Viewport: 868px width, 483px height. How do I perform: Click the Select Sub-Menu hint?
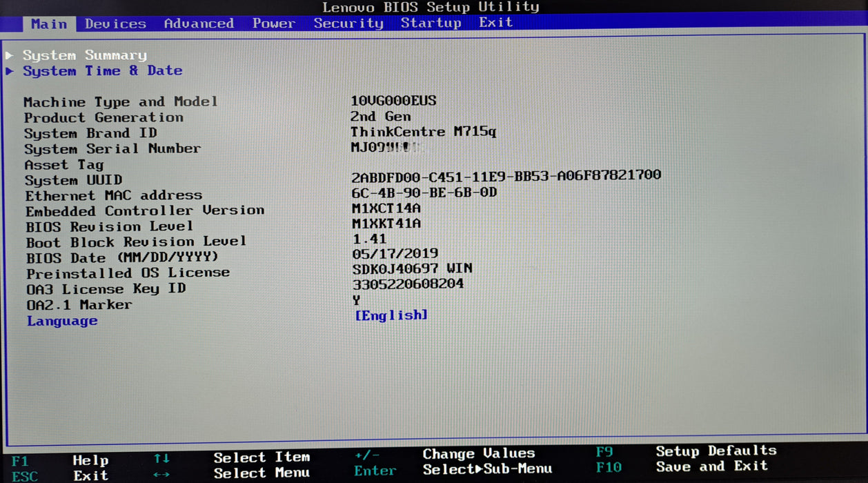pyautogui.click(x=487, y=469)
